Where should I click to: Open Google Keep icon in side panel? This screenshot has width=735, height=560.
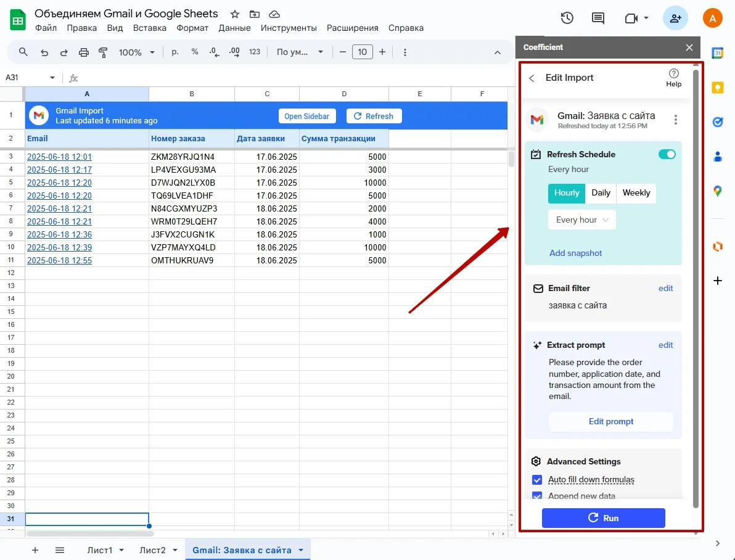[718, 88]
